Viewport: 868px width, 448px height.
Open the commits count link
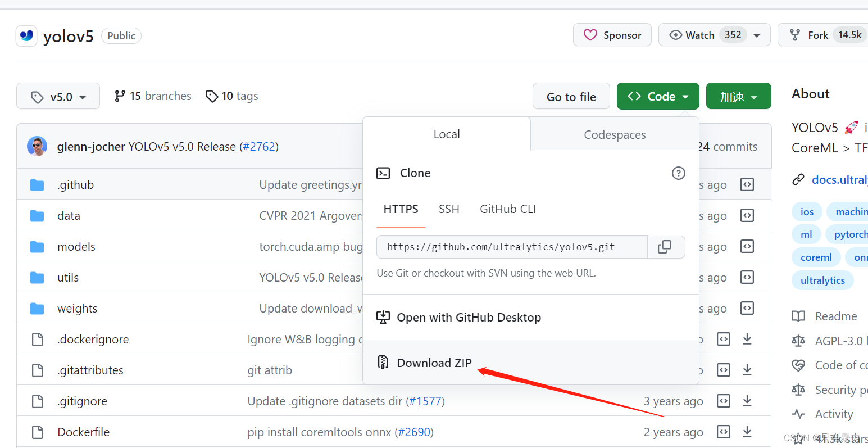(x=728, y=147)
